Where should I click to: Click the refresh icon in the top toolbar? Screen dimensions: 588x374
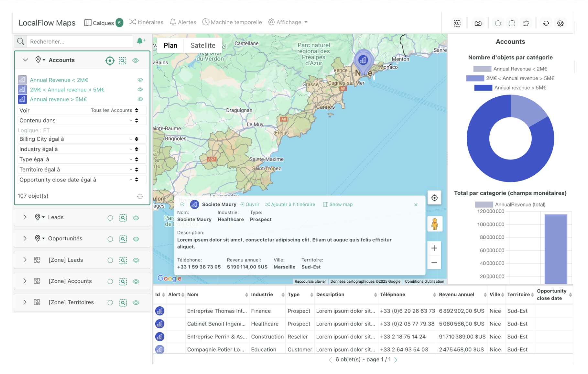tap(546, 23)
